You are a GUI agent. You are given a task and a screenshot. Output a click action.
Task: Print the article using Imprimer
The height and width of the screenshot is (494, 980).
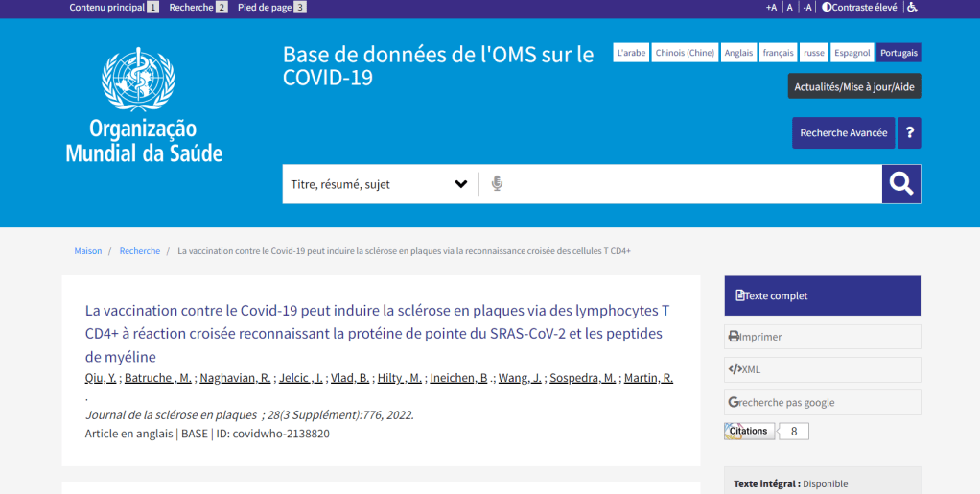click(822, 337)
